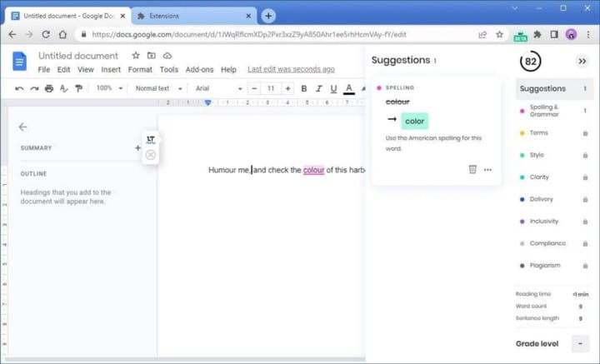The width and height of the screenshot is (600, 364).
Task: Click the Undo toolbar icon
Action: [19, 88]
